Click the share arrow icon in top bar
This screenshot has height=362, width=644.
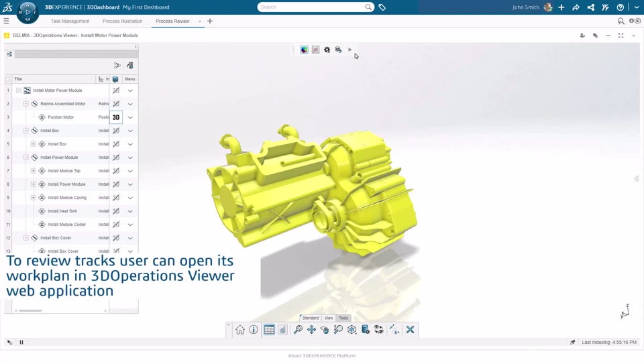coord(576,7)
